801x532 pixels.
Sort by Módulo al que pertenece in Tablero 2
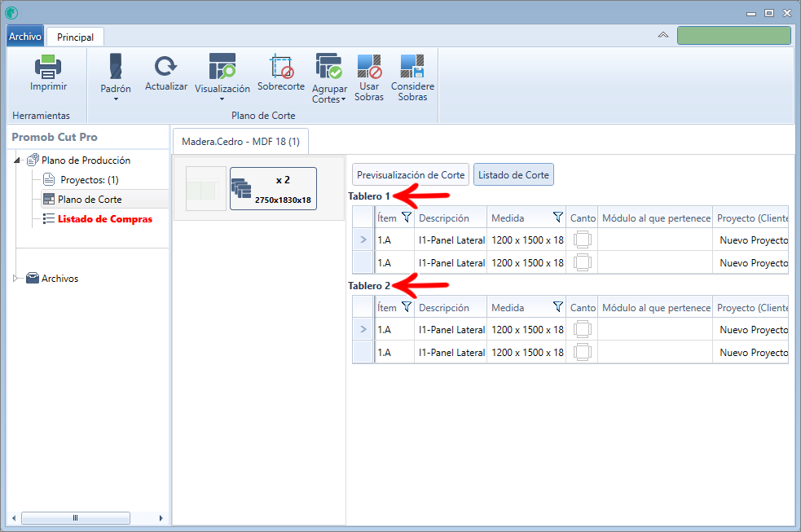click(x=655, y=307)
